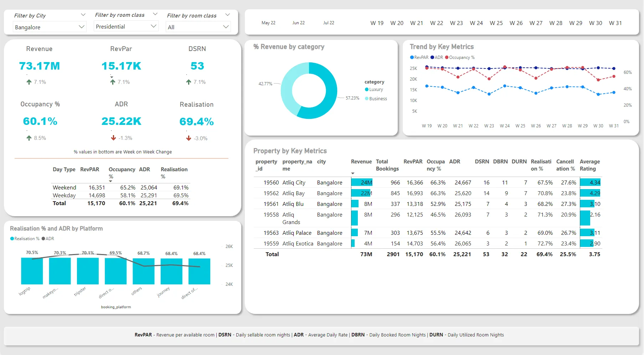
Task: Click the Revenue up-arrow change indicator
Action: [x=29, y=82]
